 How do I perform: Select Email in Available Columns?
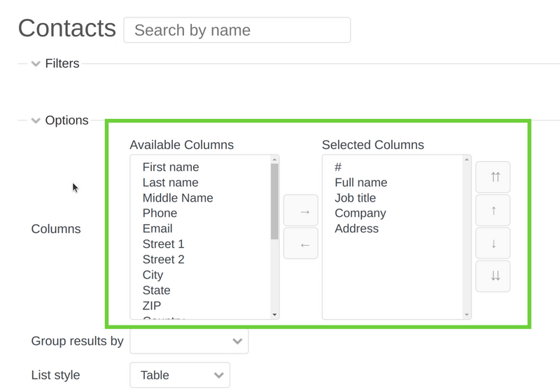click(x=157, y=228)
